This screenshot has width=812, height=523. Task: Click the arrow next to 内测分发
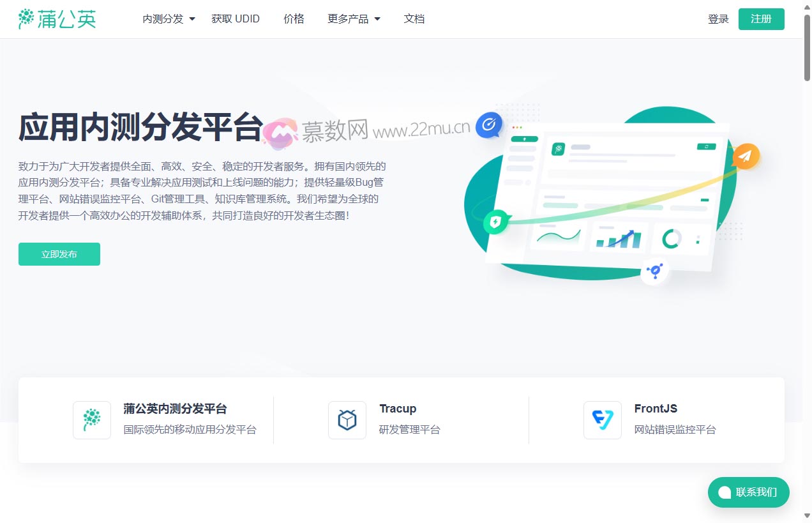192,19
